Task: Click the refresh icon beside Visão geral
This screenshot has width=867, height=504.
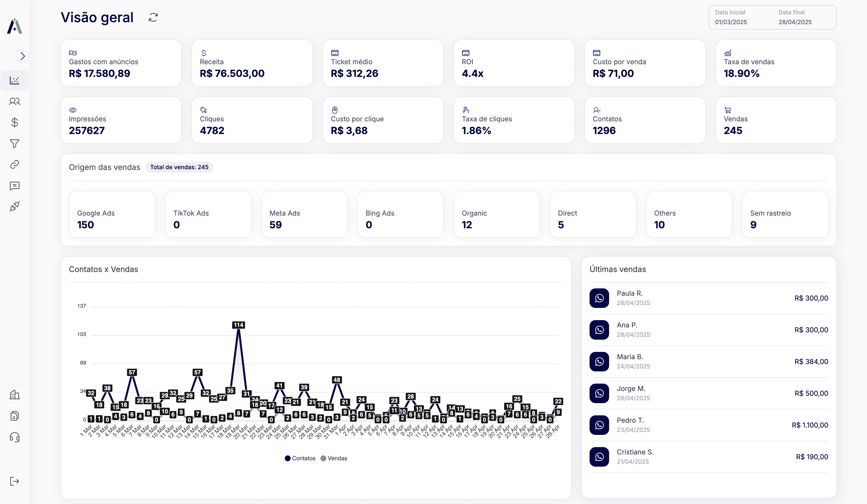Action: click(x=153, y=18)
